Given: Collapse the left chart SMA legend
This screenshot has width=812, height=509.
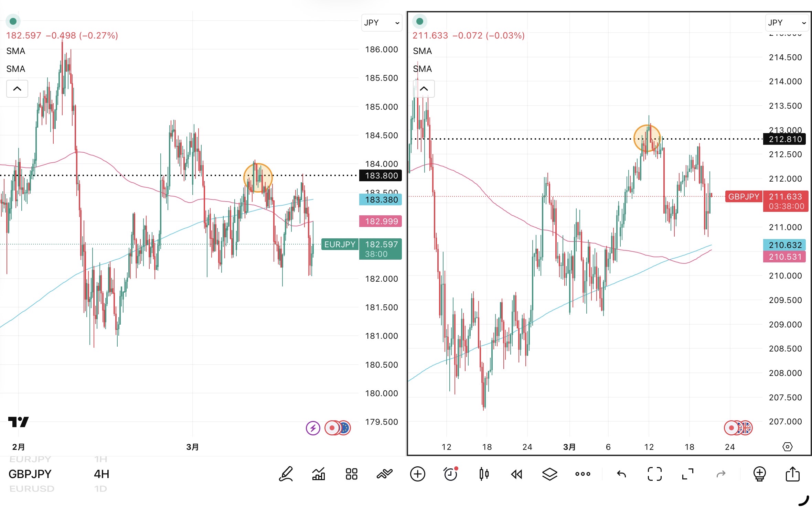Looking at the screenshot, I should (17, 89).
